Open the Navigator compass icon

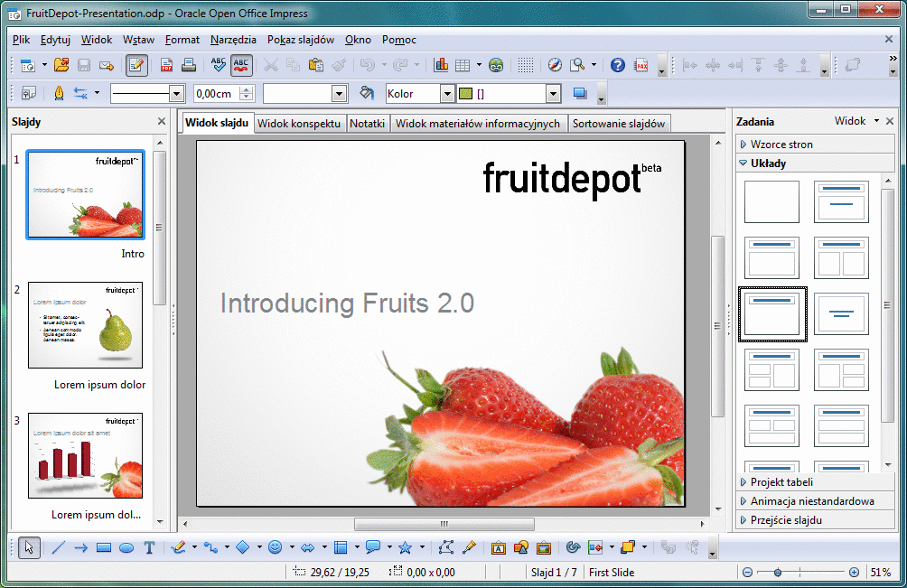[555, 65]
